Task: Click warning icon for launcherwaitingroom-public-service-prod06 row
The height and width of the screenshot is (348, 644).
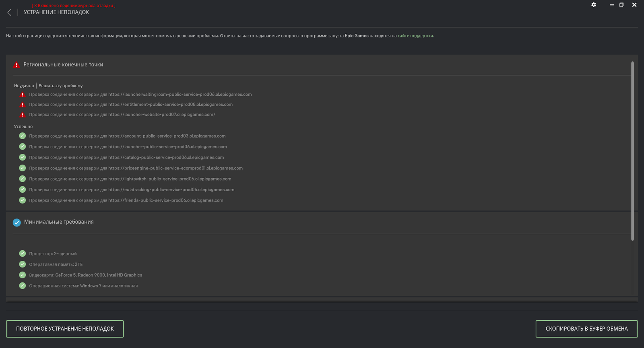Action: (x=23, y=95)
